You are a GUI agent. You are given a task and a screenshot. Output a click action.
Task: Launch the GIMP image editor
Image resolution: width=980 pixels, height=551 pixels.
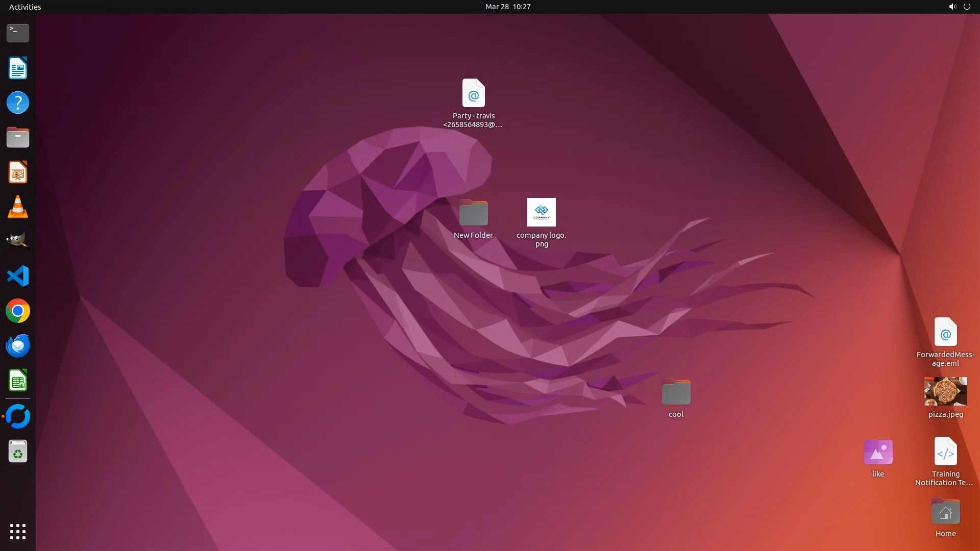(18, 241)
